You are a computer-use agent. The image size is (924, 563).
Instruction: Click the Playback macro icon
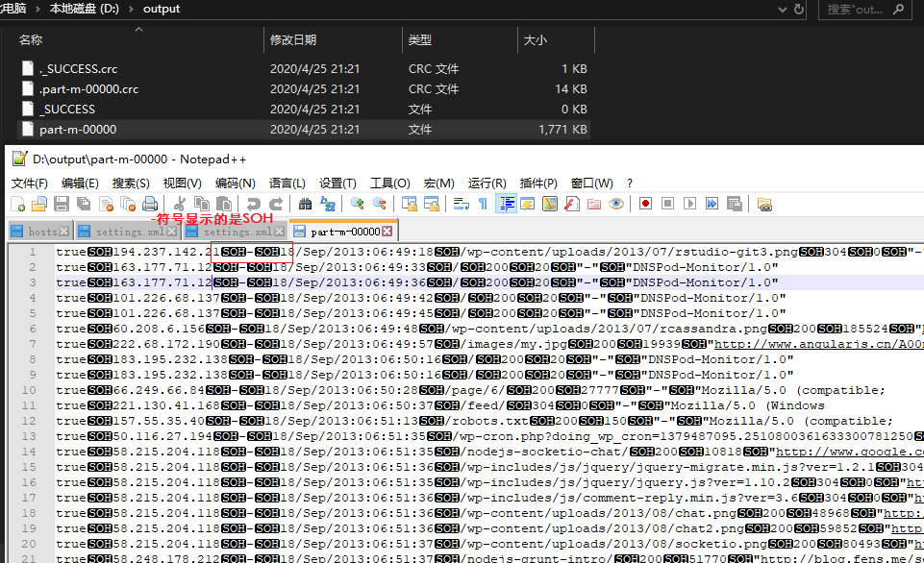[690, 204]
